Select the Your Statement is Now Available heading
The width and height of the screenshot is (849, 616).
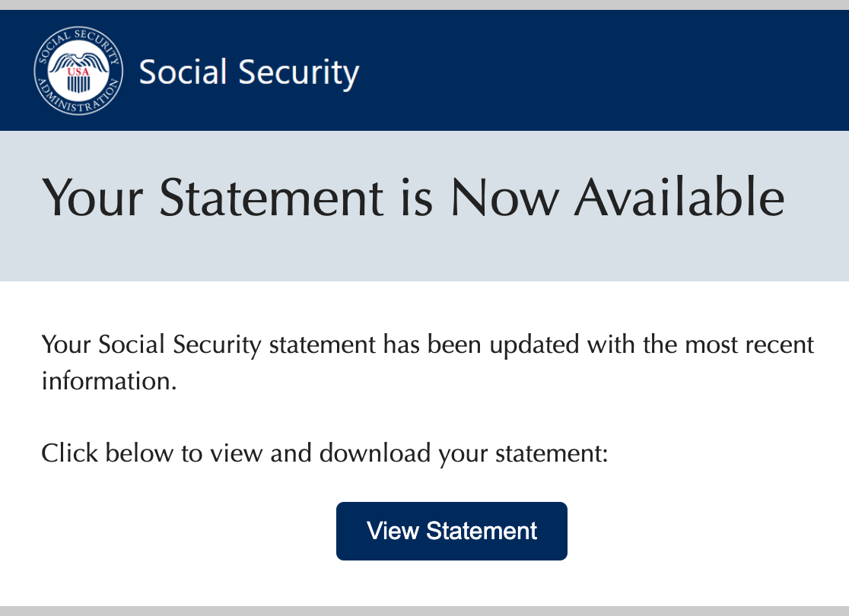pos(413,198)
